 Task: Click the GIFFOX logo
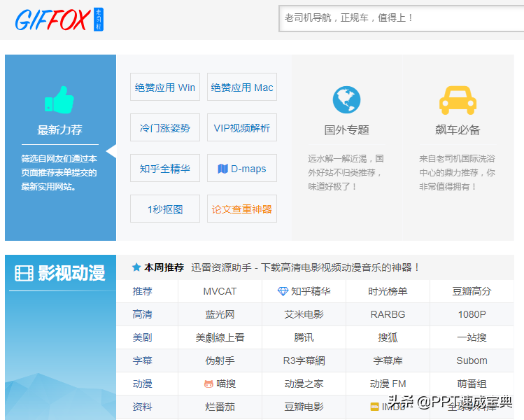52,19
